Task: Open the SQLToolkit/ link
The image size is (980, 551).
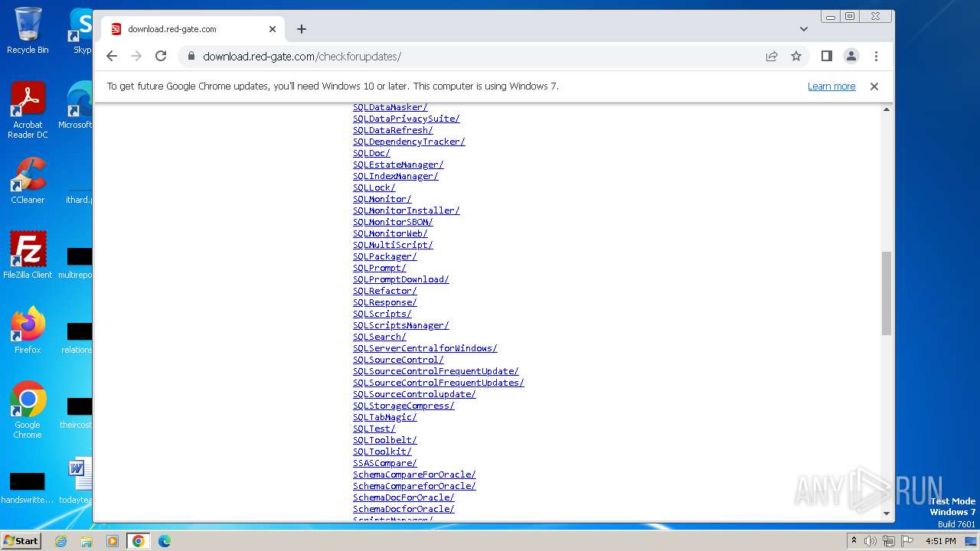Action: coord(382,452)
